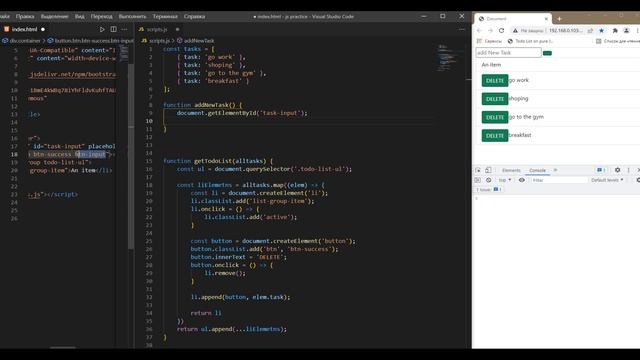Open the Вид menu
The image size is (640, 360).
click(80, 16)
